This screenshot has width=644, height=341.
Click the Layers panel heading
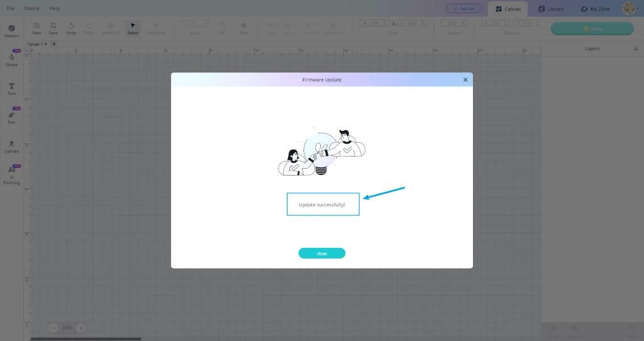tap(592, 48)
